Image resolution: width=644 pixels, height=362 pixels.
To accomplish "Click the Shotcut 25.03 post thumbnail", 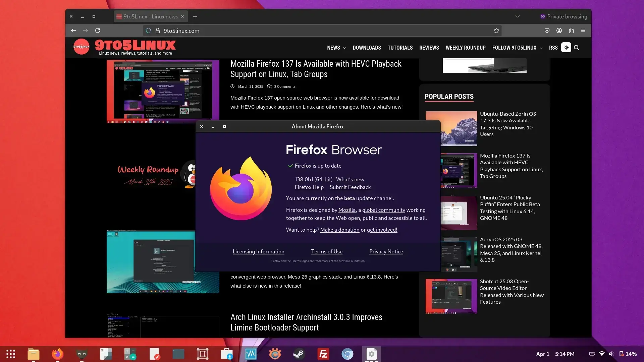I will click(451, 296).
